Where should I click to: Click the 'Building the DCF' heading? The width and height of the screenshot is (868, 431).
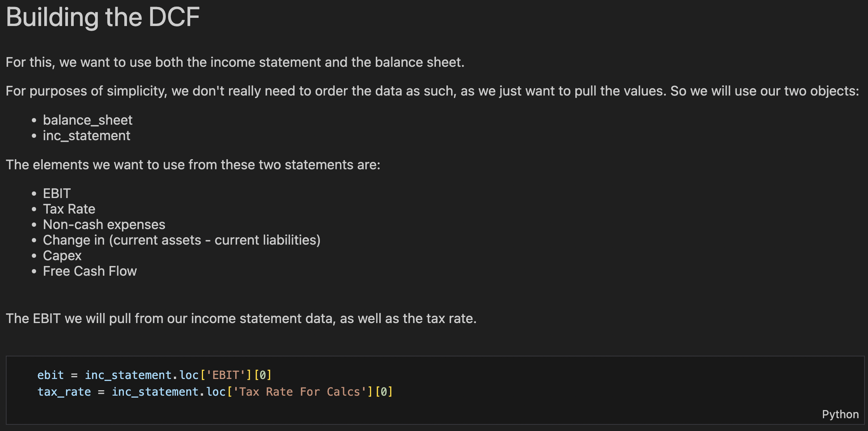[103, 17]
